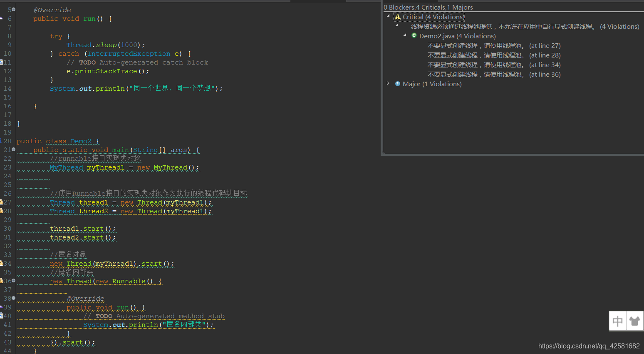The image size is (644, 354).
Task: Select the violation at line 28
Action: [494, 55]
